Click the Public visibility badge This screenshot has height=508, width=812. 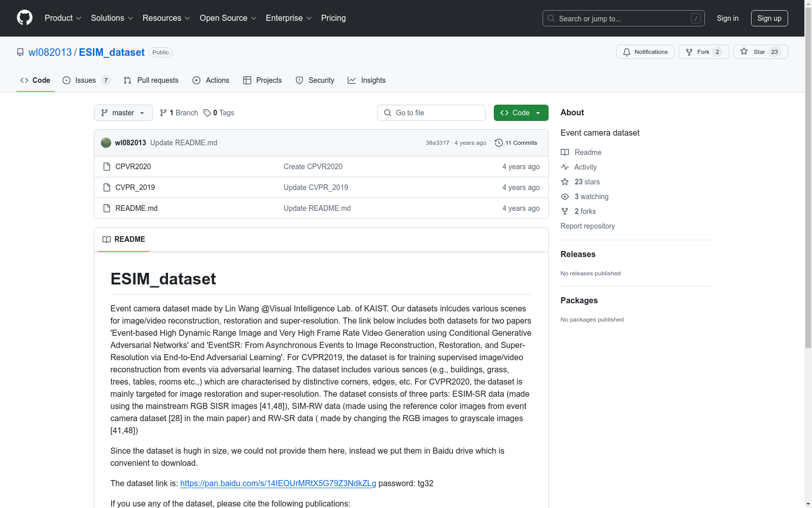[160, 52]
